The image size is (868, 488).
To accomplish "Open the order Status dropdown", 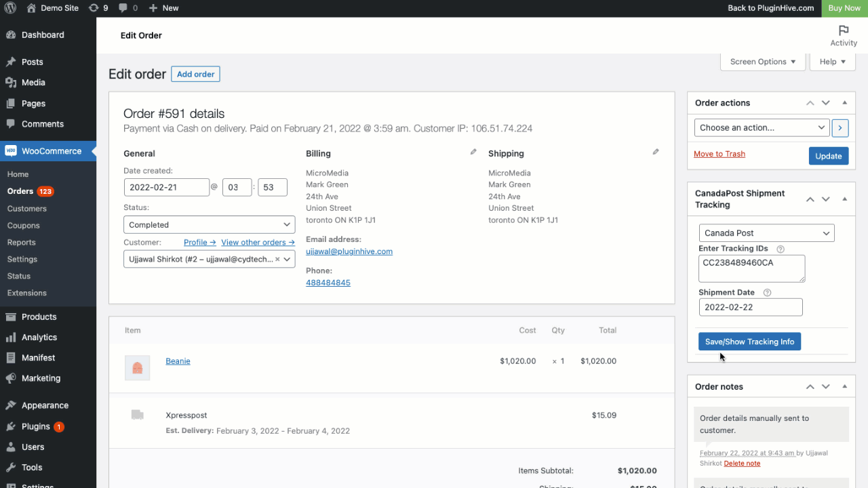I will pyautogui.click(x=209, y=225).
